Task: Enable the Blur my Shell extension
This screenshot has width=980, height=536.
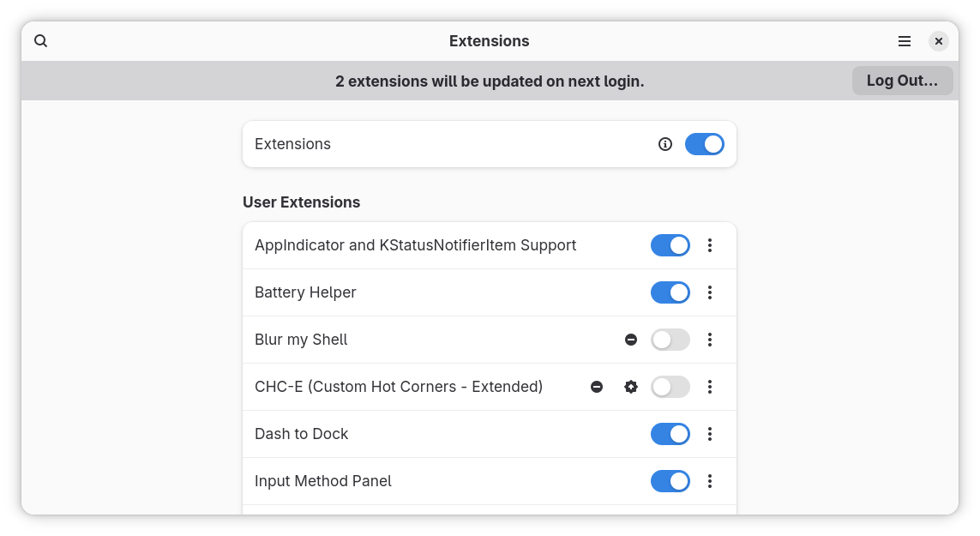Action: (670, 340)
